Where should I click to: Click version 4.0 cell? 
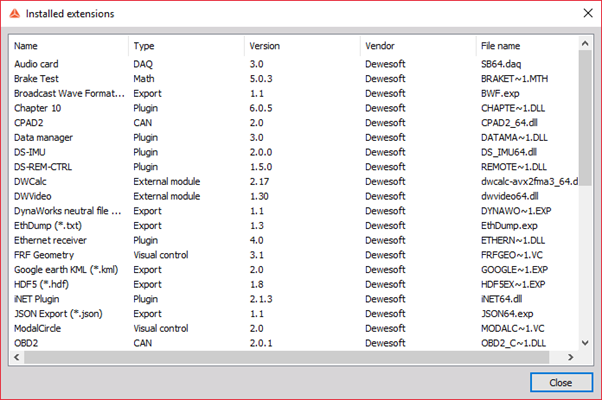256,240
